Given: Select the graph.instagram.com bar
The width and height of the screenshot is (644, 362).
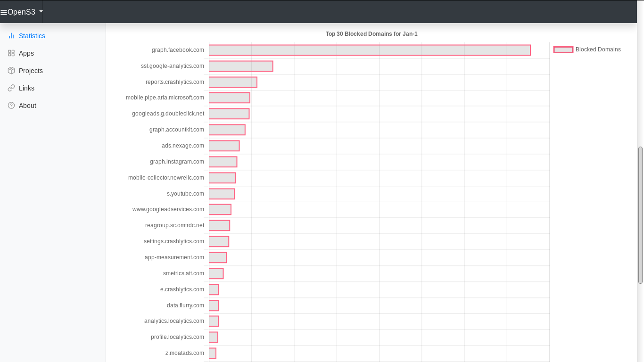Looking at the screenshot, I should (x=223, y=162).
